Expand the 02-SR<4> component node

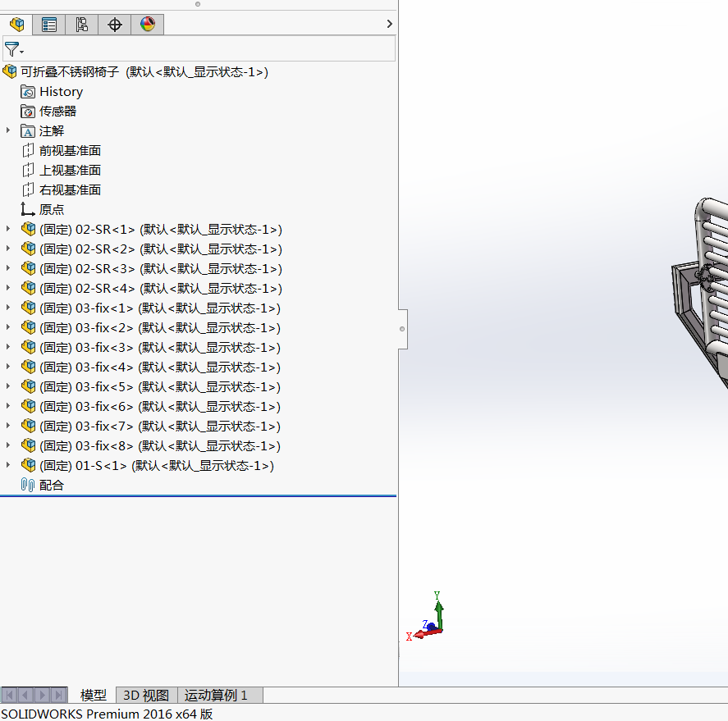[8, 288]
